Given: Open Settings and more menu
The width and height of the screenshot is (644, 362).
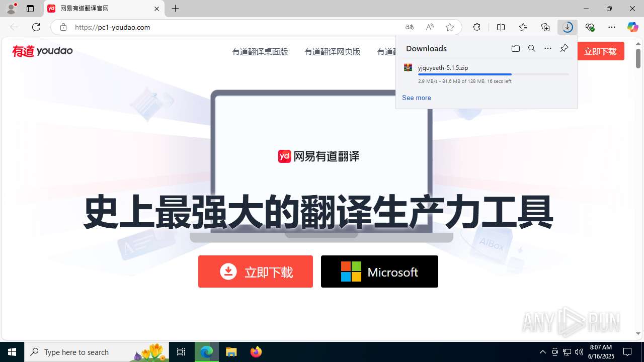Looking at the screenshot, I should coord(612,27).
